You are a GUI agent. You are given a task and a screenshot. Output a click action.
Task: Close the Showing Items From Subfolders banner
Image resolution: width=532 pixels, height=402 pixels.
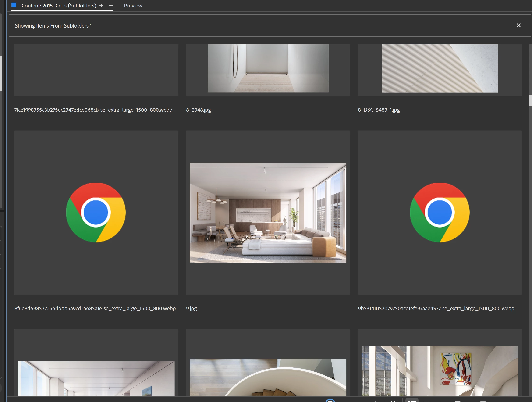(x=518, y=25)
